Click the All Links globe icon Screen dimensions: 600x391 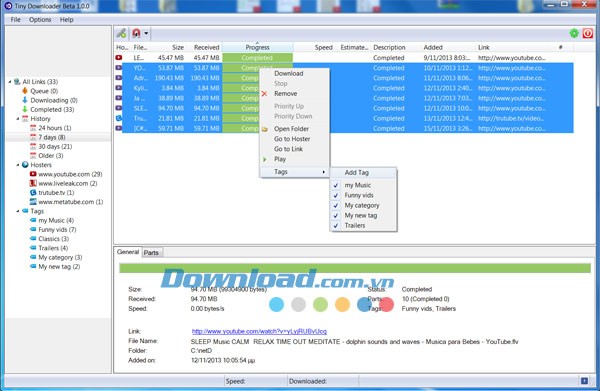tap(17, 81)
